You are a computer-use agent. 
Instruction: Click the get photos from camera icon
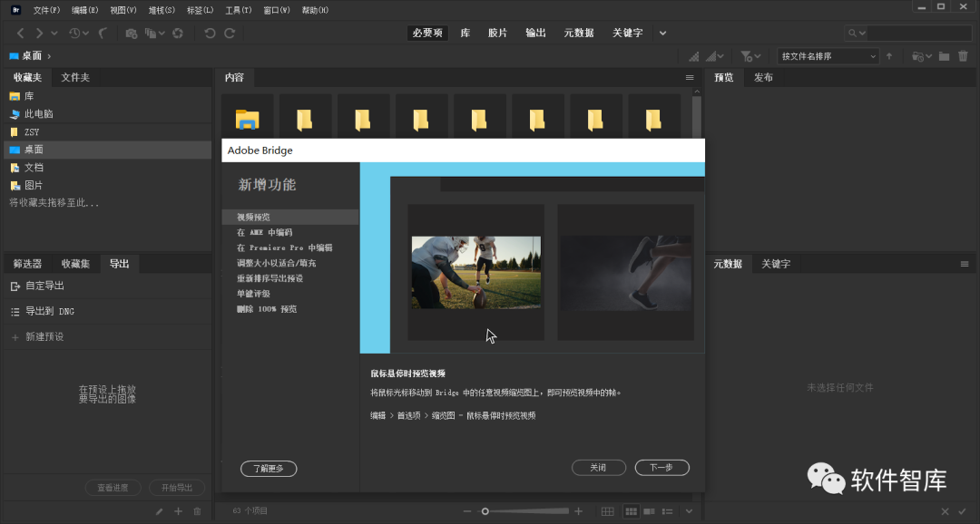[132, 34]
